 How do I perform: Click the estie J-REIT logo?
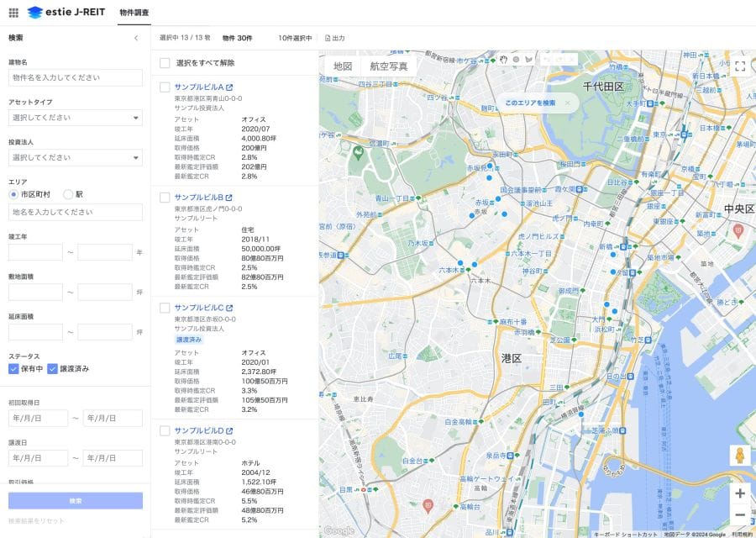pos(66,12)
